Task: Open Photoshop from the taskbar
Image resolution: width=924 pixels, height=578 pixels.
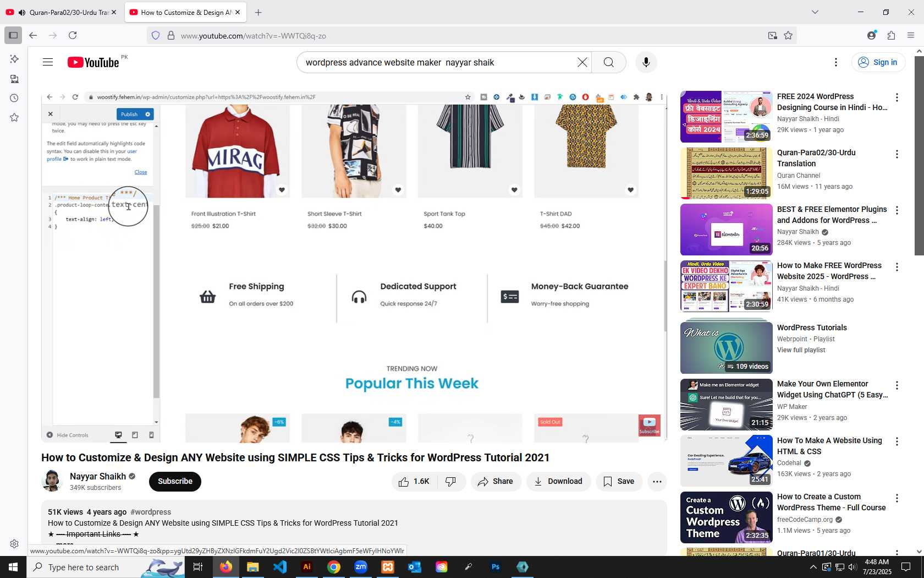Action: click(496, 567)
